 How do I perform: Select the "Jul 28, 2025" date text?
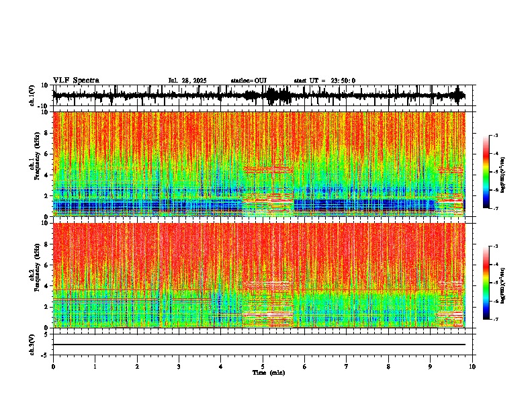pyautogui.click(x=187, y=81)
